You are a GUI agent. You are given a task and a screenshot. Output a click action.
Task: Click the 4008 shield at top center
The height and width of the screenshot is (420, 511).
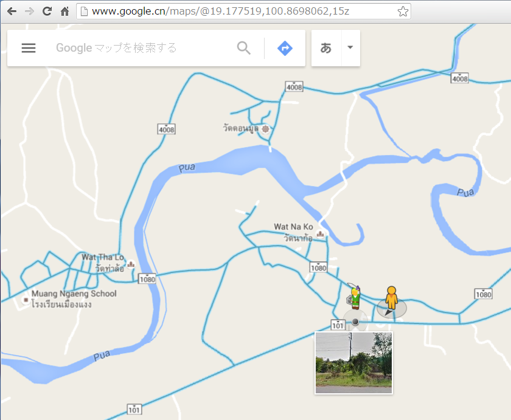(x=294, y=86)
